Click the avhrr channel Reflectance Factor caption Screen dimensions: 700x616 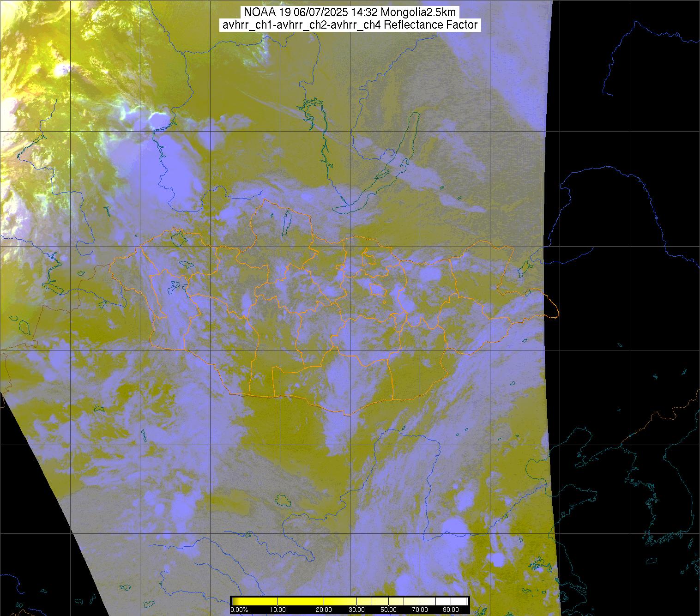(x=350, y=25)
